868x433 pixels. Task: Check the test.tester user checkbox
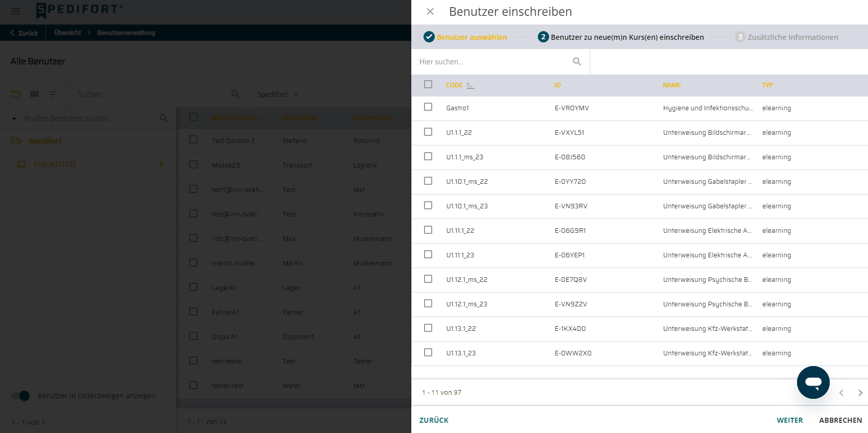tap(193, 360)
